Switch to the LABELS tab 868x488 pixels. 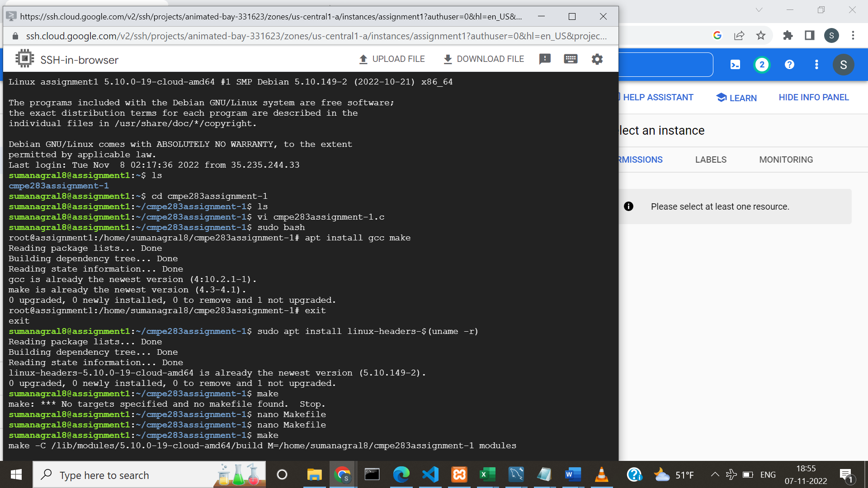tap(711, 160)
